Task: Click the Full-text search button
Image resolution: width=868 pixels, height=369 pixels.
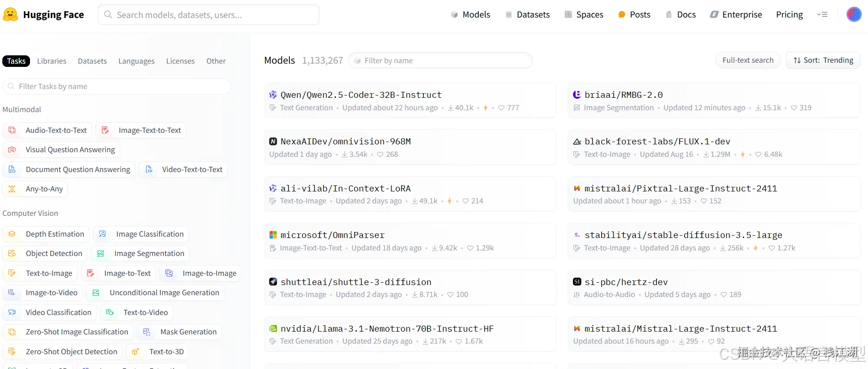Action: point(748,60)
